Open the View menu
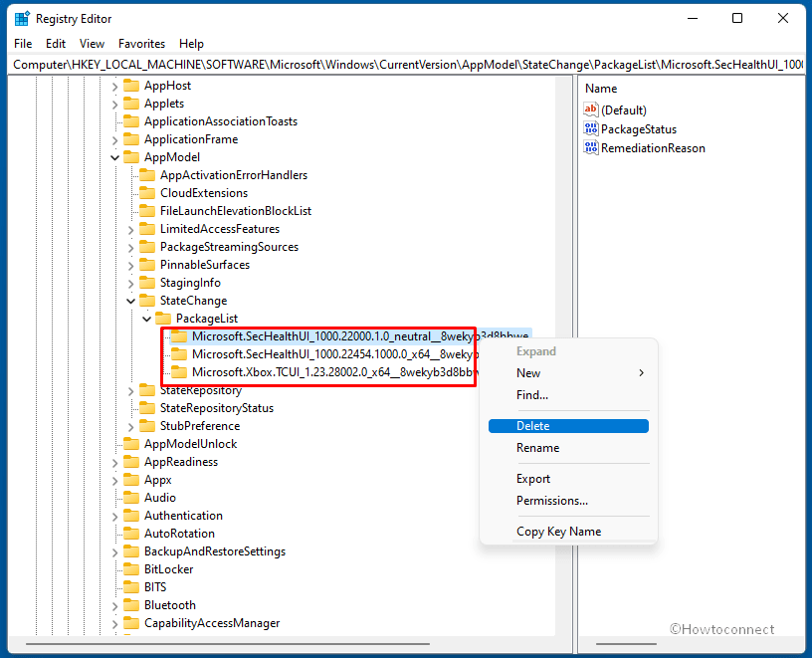The height and width of the screenshot is (658, 812). tap(92, 44)
